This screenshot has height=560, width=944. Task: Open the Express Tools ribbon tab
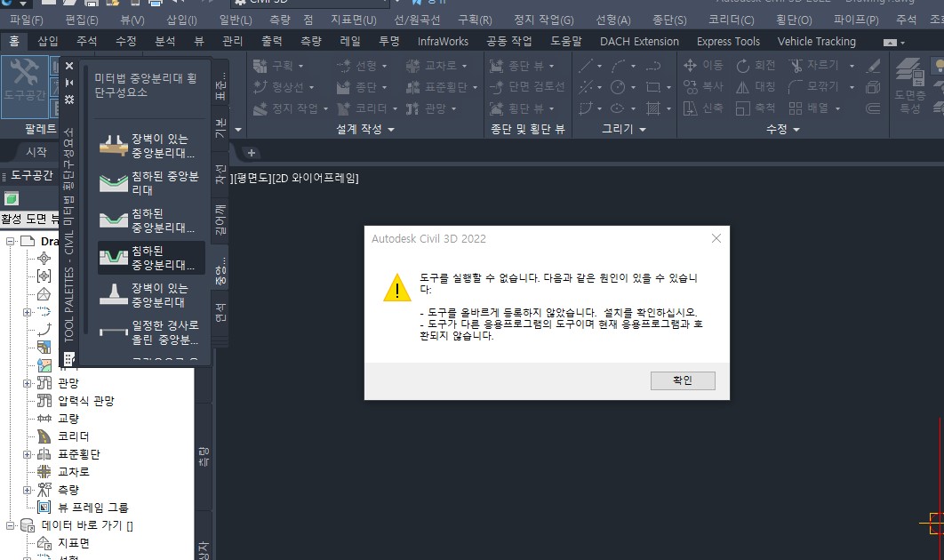728,42
